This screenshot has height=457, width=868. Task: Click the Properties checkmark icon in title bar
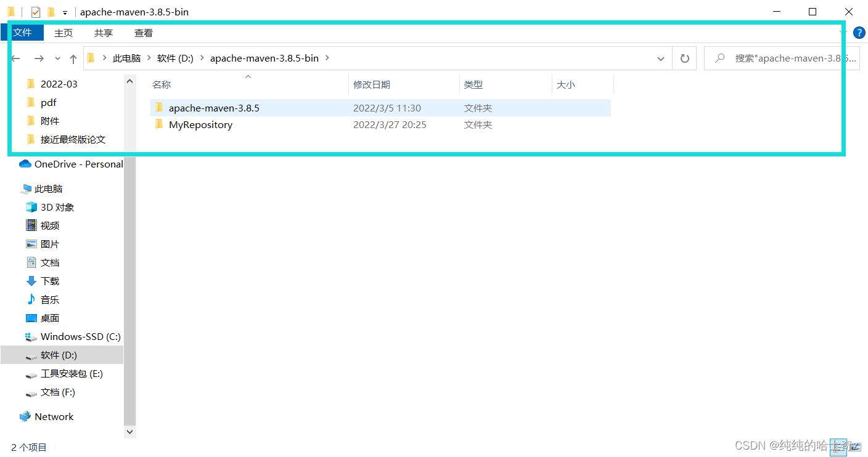point(35,12)
